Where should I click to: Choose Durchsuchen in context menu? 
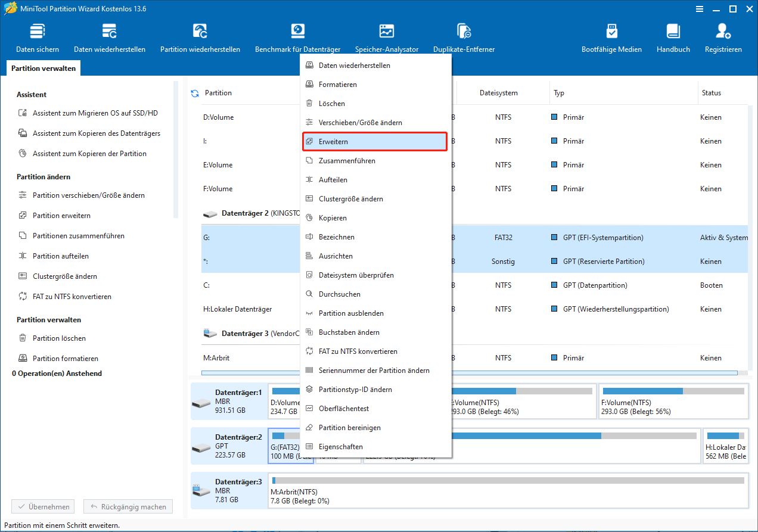tap(375, 294)
